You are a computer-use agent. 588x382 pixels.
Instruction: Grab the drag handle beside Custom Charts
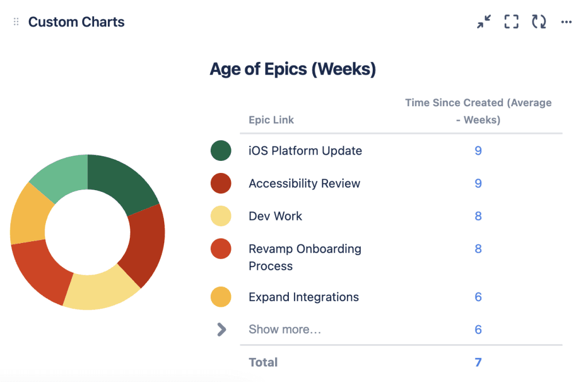pyautogui.click(x=16, y=22)
